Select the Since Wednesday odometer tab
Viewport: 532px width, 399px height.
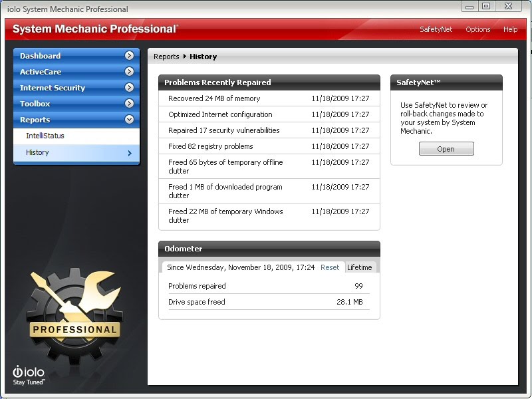241,267
